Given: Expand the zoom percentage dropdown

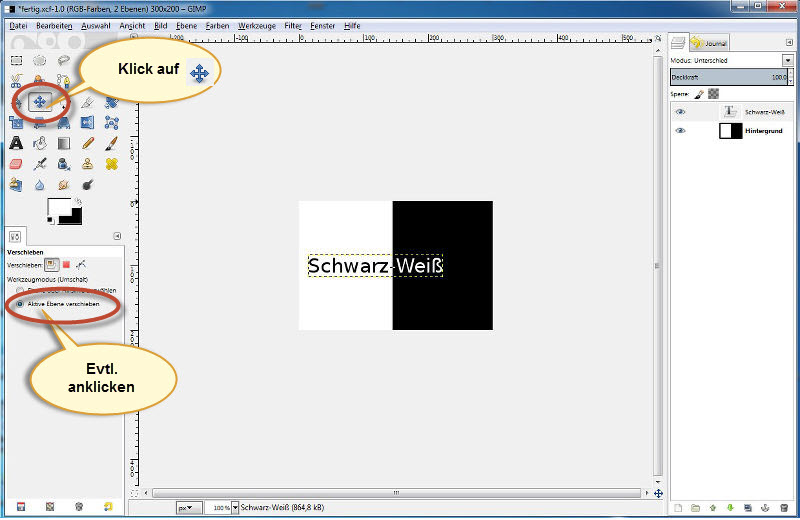Looking at the screenshot, I should pos(235,508).
